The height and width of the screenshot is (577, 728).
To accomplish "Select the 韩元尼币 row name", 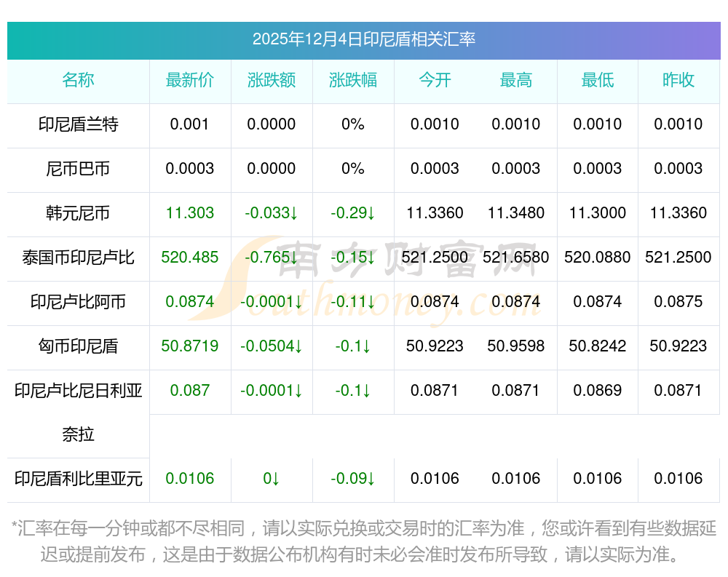I will coord(78,213).
